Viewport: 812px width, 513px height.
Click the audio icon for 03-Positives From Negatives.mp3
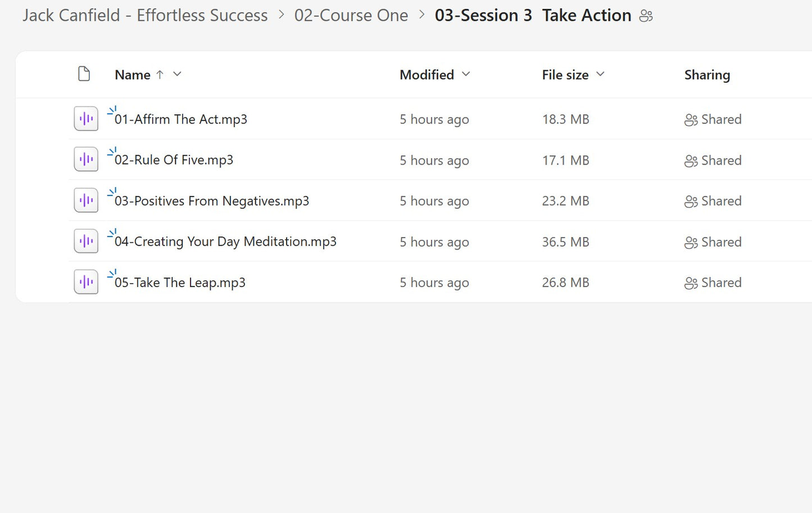(85, 200)
